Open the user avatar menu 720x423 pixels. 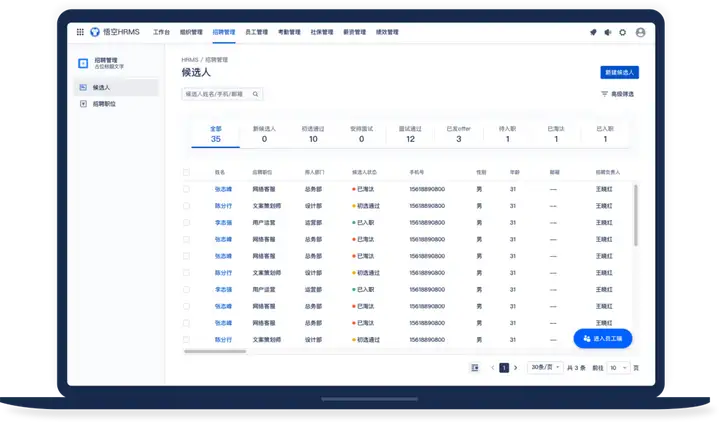pos(641,32)
